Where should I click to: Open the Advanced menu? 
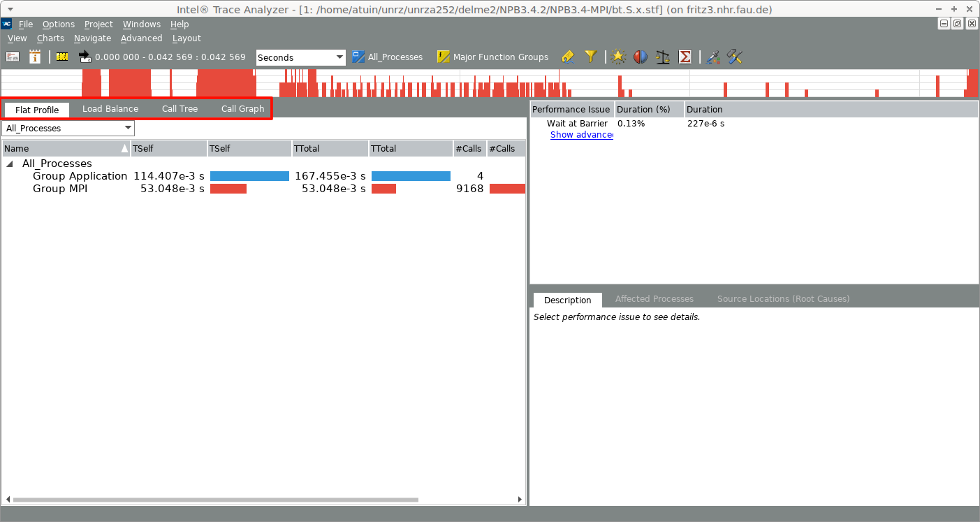point(141,38)
